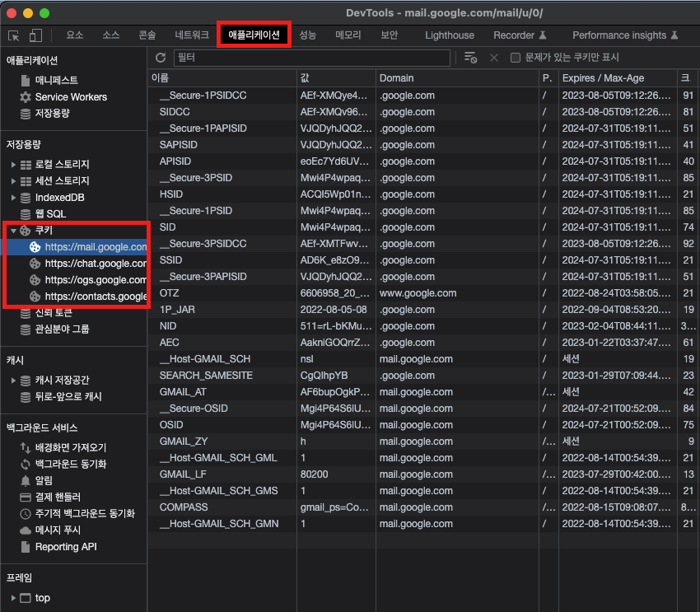This screenshot has height=612, width=700.
Task: Expand 세션 스토리지 tree node
Action: [x=13, y=181]
